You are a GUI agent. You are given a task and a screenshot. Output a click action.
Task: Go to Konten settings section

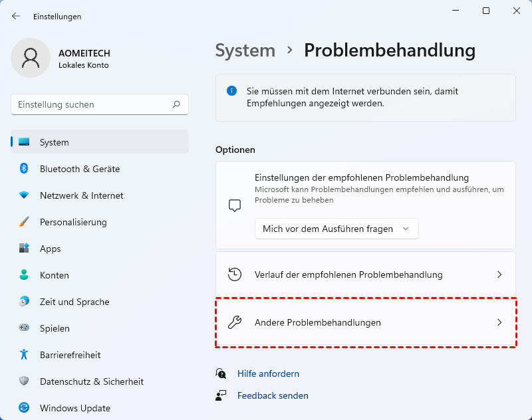[54, 275]
